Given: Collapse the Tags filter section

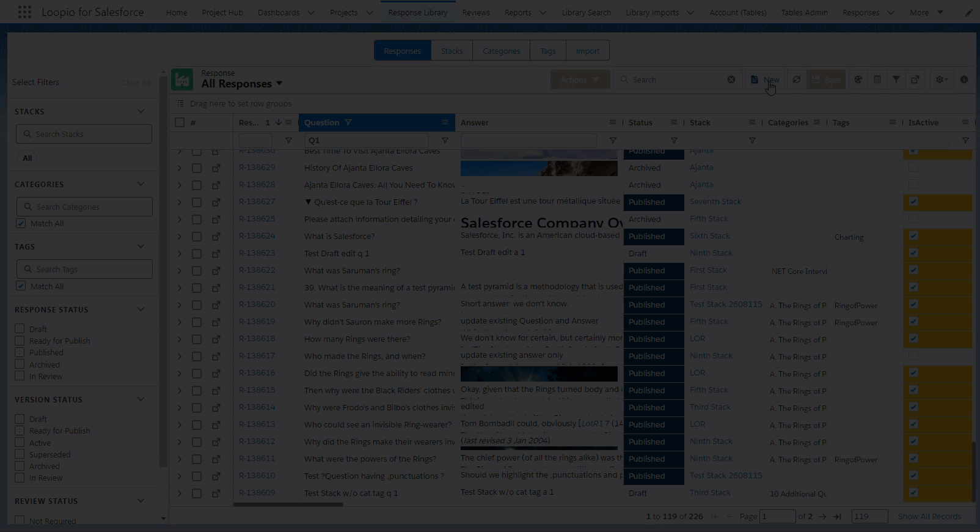Looking at the screenshot, I should tap(141, 246).
